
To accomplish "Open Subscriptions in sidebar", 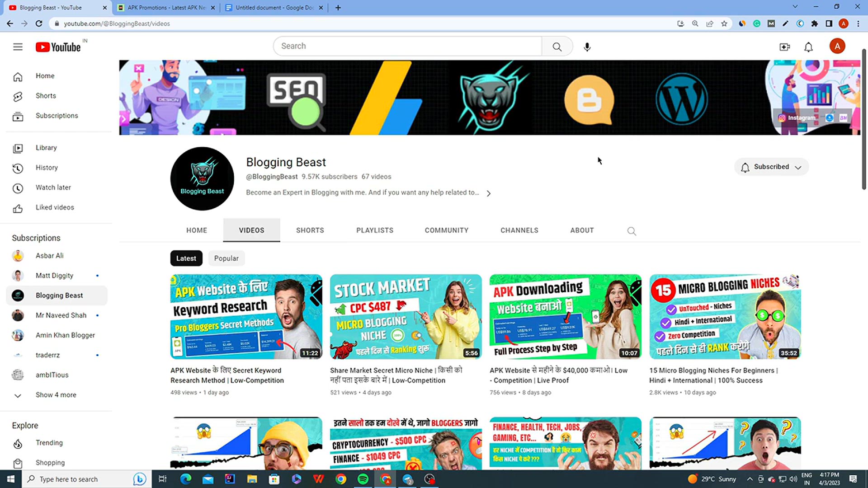I will click(57, 116).
